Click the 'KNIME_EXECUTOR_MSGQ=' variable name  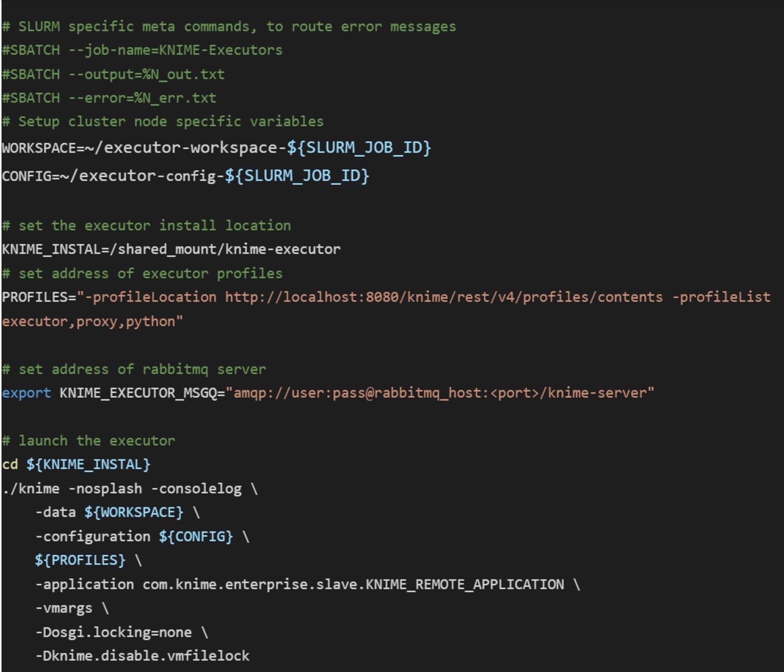click(142, 393)
